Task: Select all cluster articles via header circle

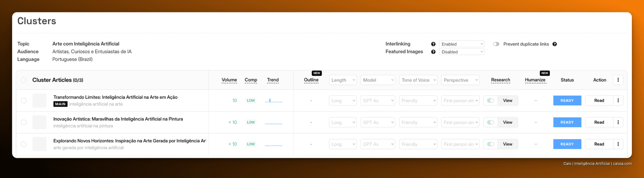Action: point(24,80)
